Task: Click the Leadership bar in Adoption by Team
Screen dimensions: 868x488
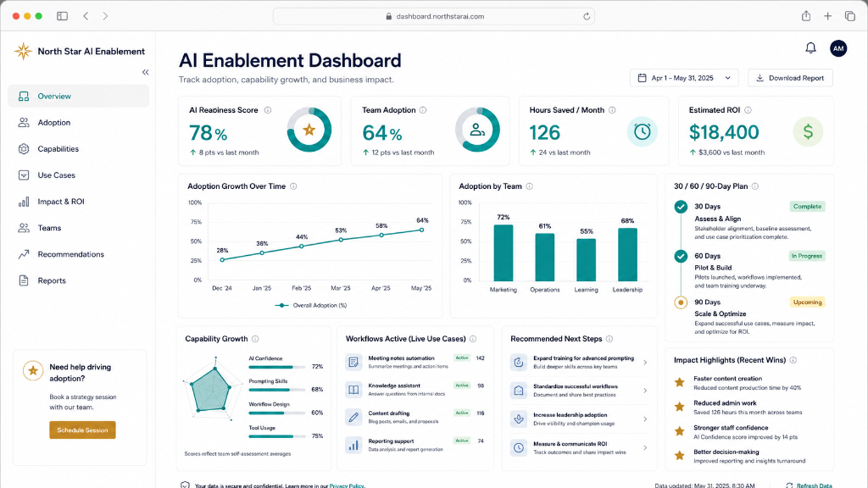Action: pyautogui.click(x=627, y=254)
